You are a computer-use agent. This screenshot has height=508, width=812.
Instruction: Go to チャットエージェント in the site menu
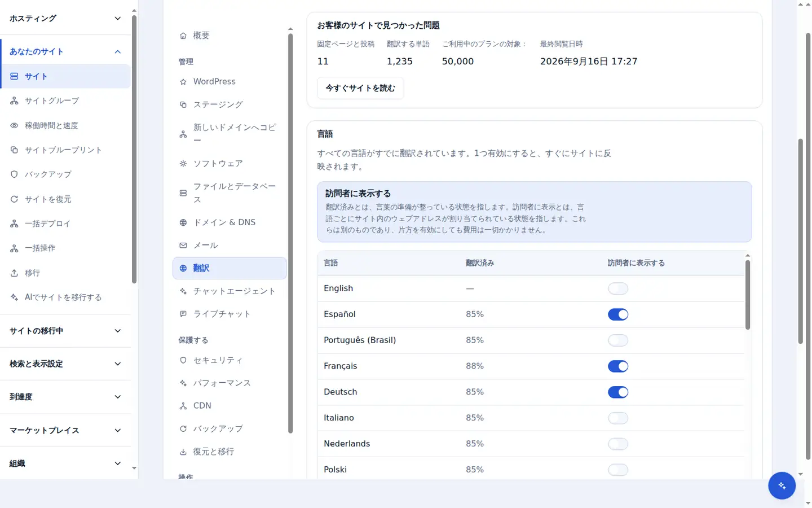tap(230, 291)
